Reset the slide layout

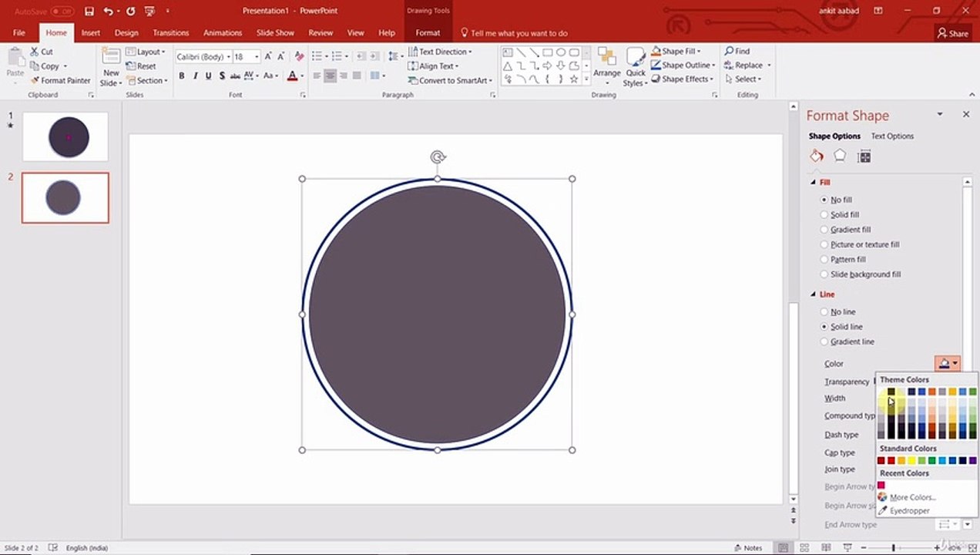coord(141,66)
